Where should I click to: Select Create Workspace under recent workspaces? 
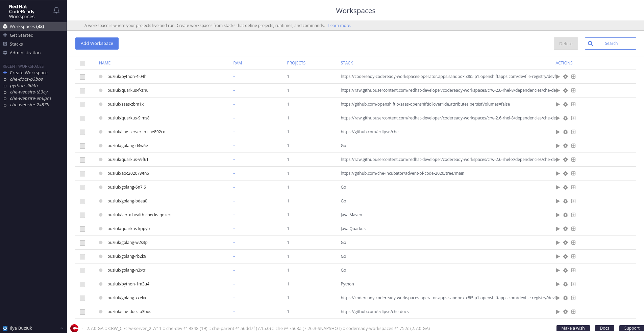pyautogui.click(x=29, y=73)
